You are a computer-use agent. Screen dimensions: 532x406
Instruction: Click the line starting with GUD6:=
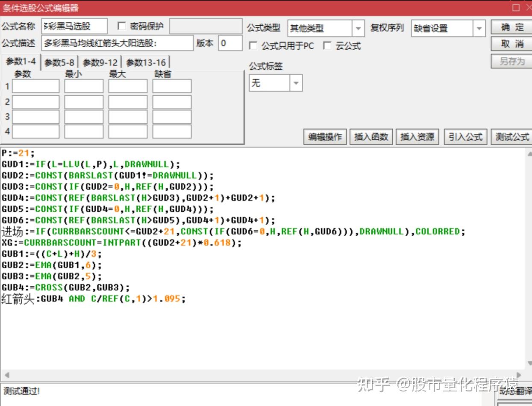pyautogui.click(x=138, y=220)
